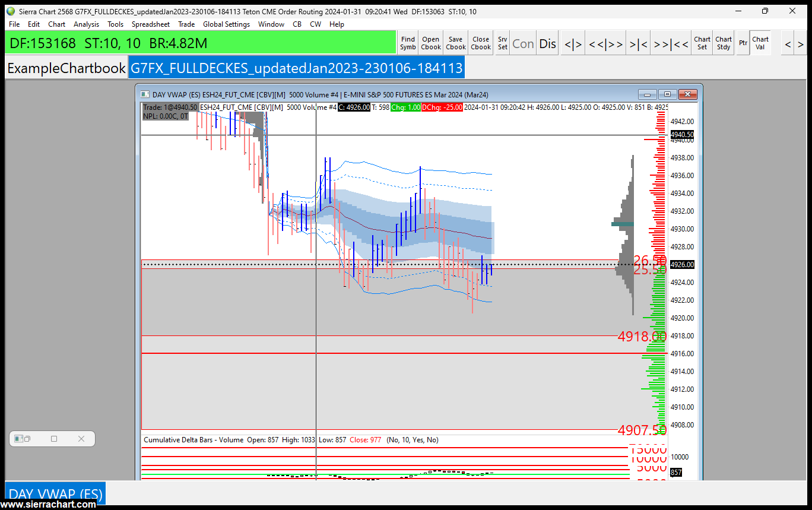Open Srv Set server settings
This screenshot has height=510, width=812.
pos(503,43)
